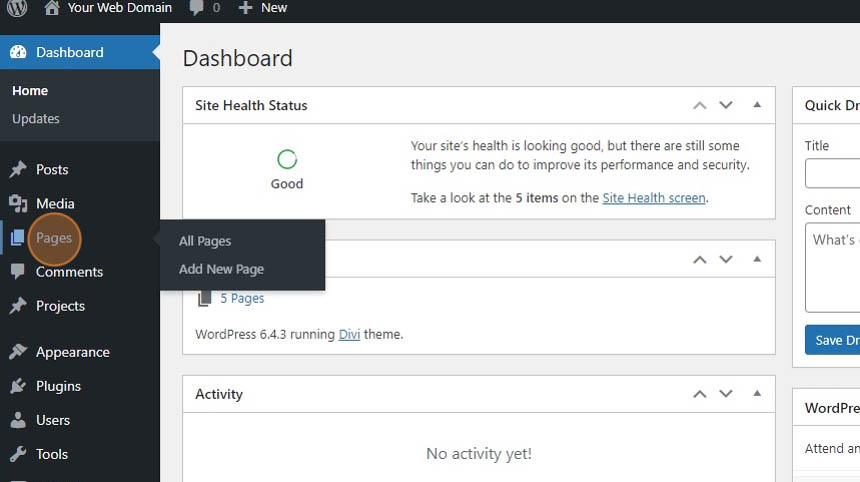Image resolution: width=860 pixels, height=482 pixels.
Task: Collapse the Activity panel
Action: click(757, 393)
